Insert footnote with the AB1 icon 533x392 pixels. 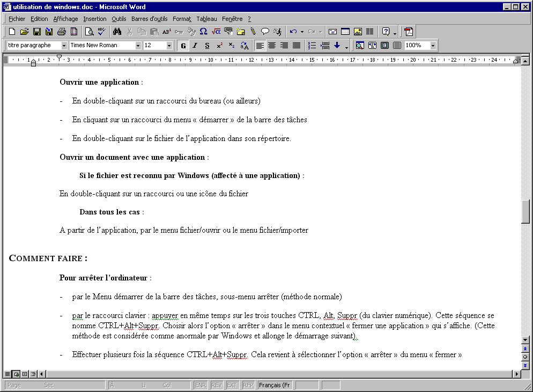click(167, 32)
